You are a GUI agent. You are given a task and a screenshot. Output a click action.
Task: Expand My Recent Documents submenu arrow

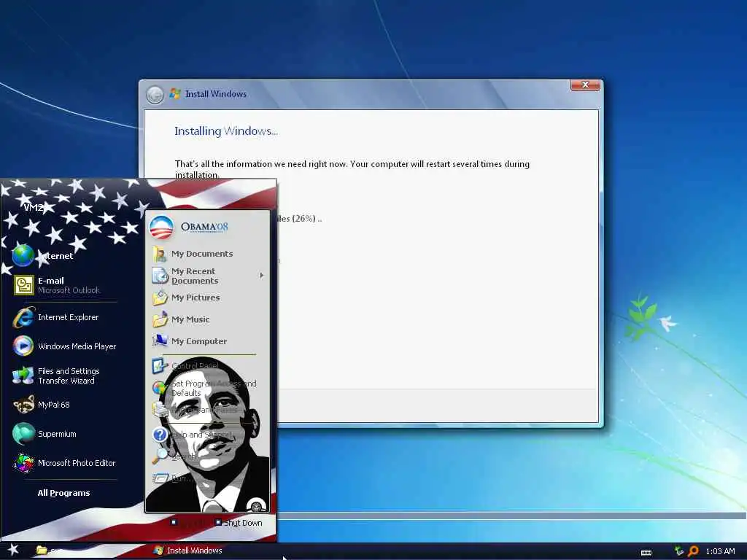[262, 275]
